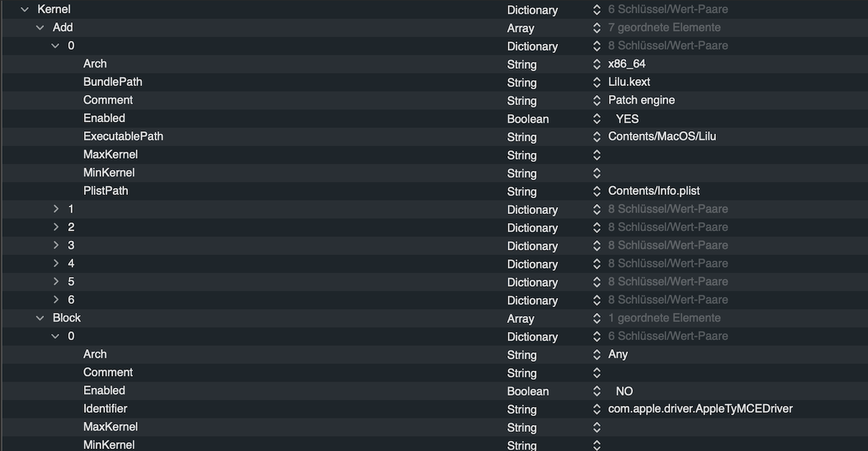This screenshot has height=451, width=868.
Task: Select the ExecutablePath key
Action: click(123, 136)
